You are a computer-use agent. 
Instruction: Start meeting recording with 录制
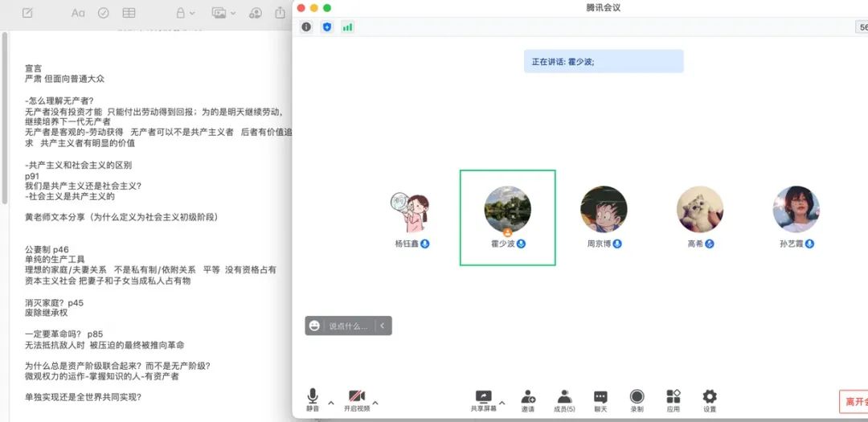[x=637, y=399]
